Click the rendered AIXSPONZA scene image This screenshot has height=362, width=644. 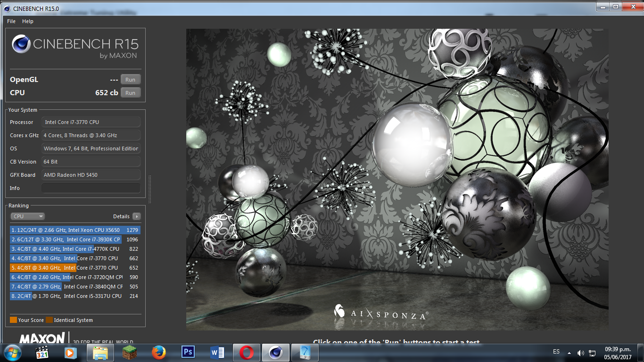397,179
